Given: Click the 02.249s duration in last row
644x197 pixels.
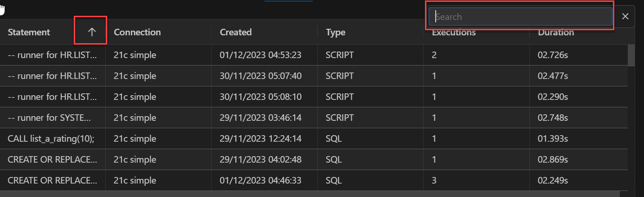Looking at the screenshot, I should point(553,181).
